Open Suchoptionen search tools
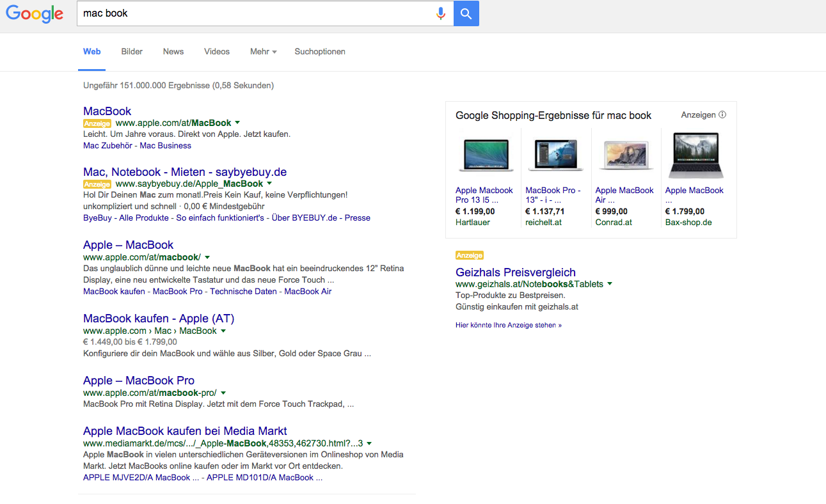Image resolution: width=826 pixels, height=504 pixels. tap(320, 52)
